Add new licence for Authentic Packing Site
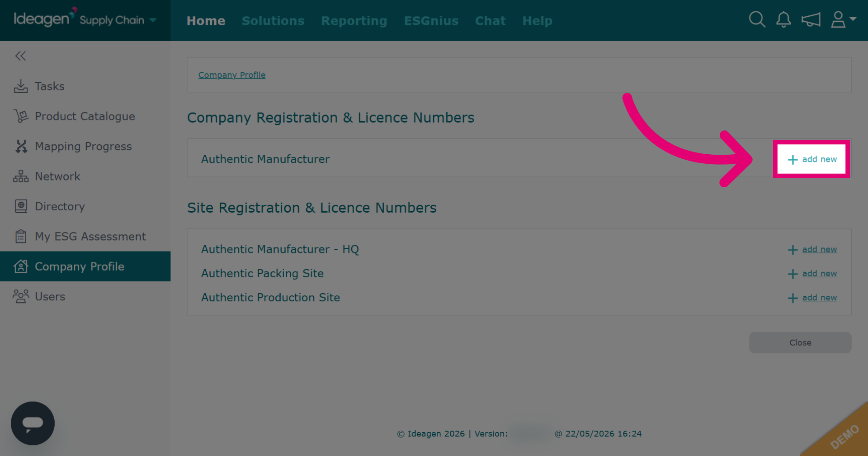Viewport: 868px width, 456px height. 820,274
